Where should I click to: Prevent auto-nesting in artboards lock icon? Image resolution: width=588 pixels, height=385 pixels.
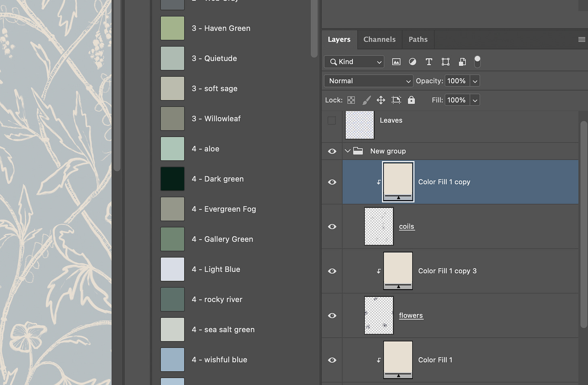tap(397, 100)
